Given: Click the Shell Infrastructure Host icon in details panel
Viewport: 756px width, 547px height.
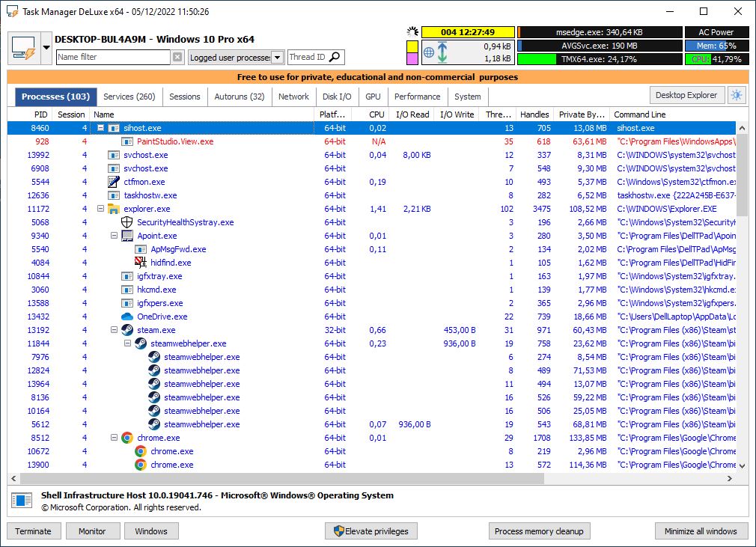Looking at the screenshot, I should (22, 501).
